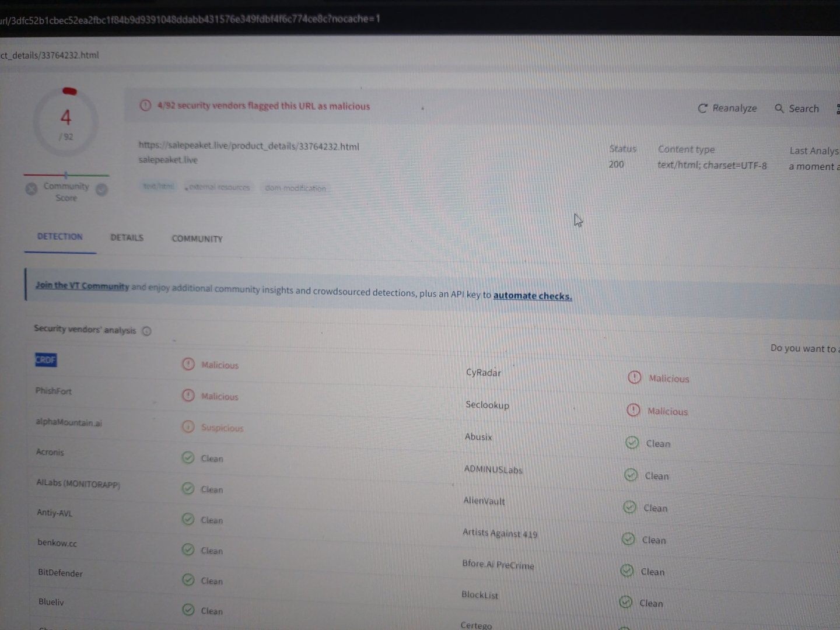The height and width of the screenshot is (630, 840).
Task: Click the external resources tag
Action: click(218, 187)
